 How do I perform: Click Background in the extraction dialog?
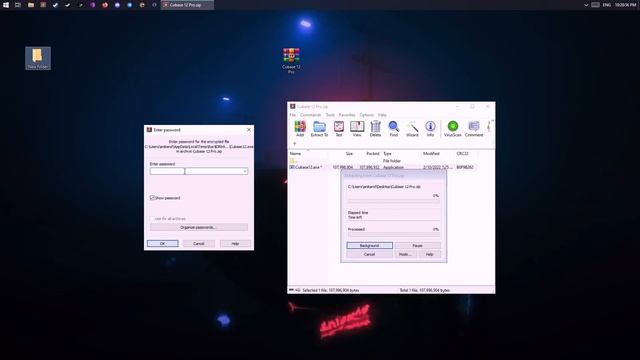tap(369, 245)
